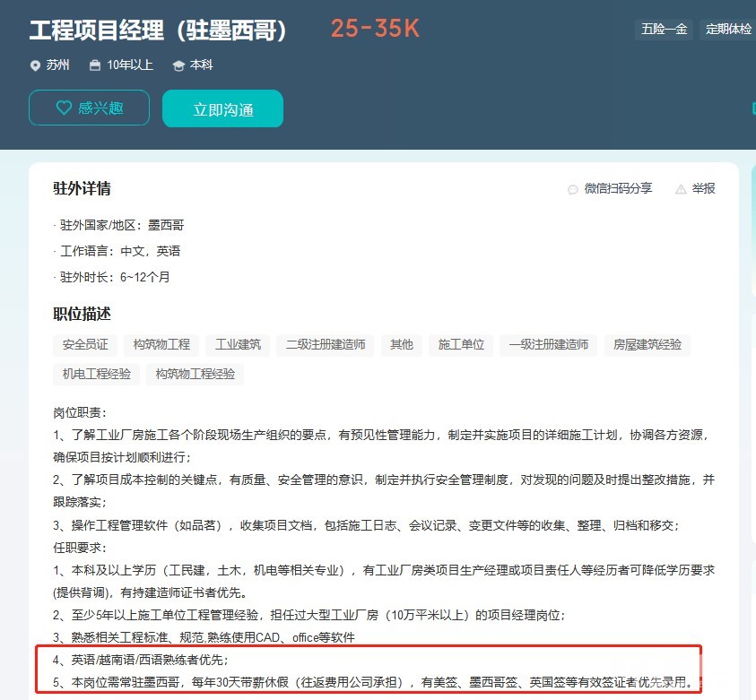Click the 构筑物工程 skill tag
Screen dimensions: 756x700
pyautogui.click(x=161, y=345)
